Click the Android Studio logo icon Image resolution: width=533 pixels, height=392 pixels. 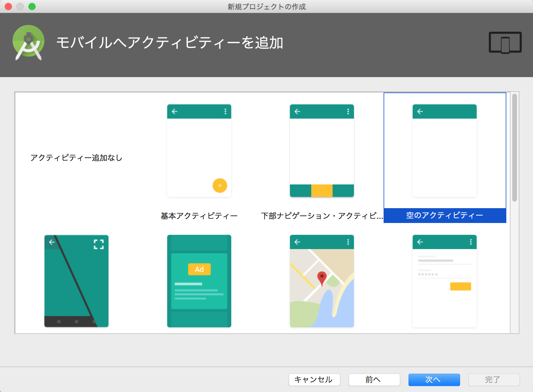tap(28, 43)
